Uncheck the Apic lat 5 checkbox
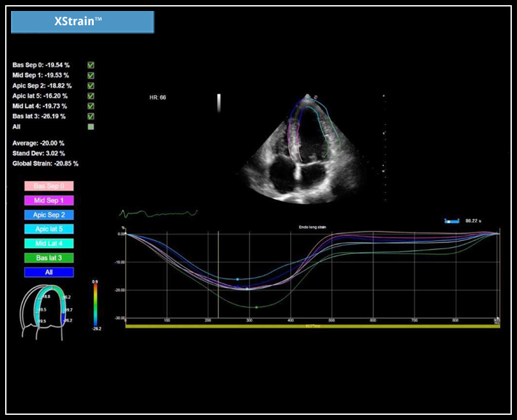Image resolution: width=517 pixels, height=420 pixels. click(91, 96)
